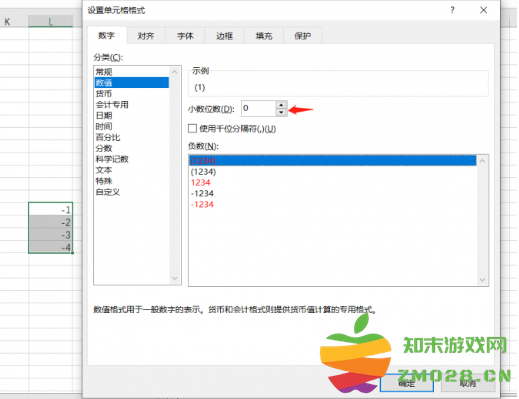Select the 特殊 category
The image size is (519, 399).
point(132,181)
